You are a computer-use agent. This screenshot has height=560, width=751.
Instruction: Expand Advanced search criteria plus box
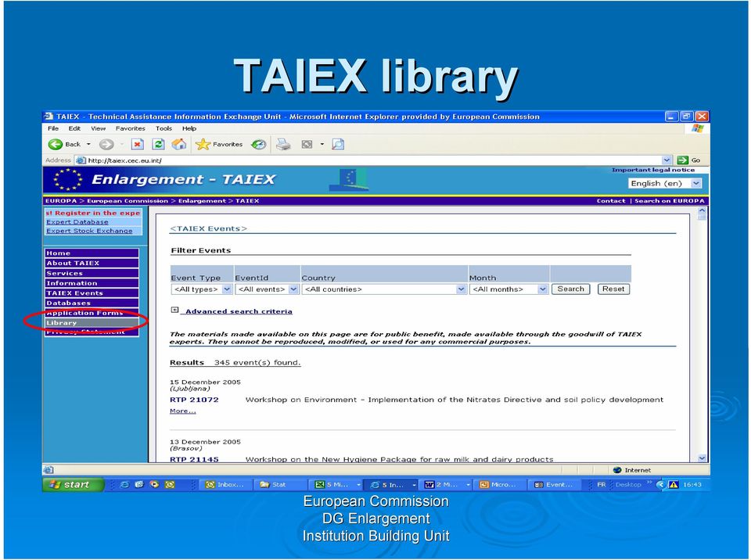coord(174,310)
